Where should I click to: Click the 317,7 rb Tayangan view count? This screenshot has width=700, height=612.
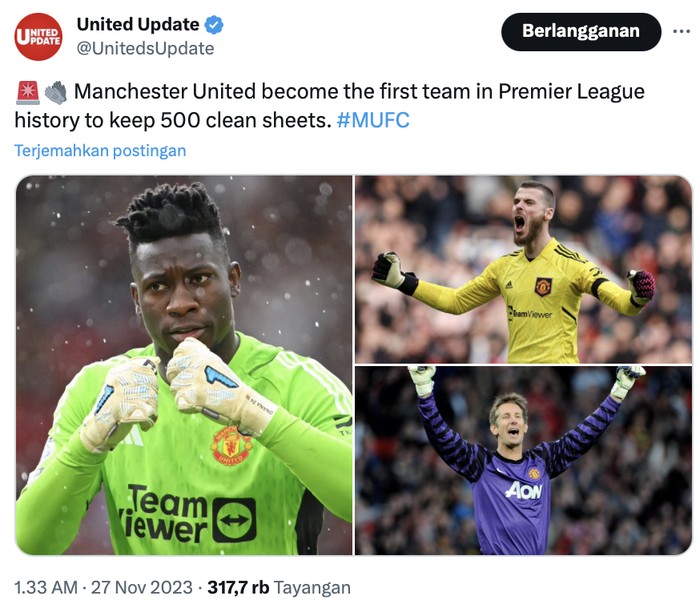[x=279, y=587]
